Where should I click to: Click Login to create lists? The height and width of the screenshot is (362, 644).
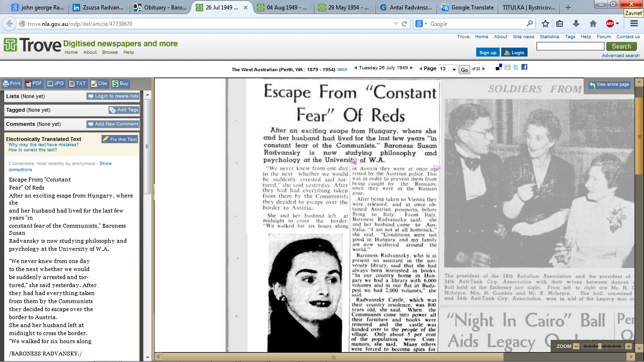click(x=113, y=96)
